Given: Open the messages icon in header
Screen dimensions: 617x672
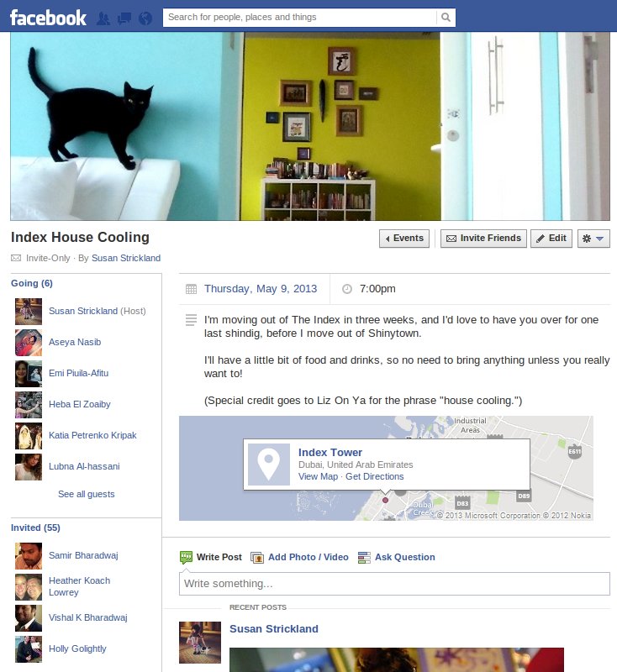Looking at the screenshot, I should tap(124, 18).
